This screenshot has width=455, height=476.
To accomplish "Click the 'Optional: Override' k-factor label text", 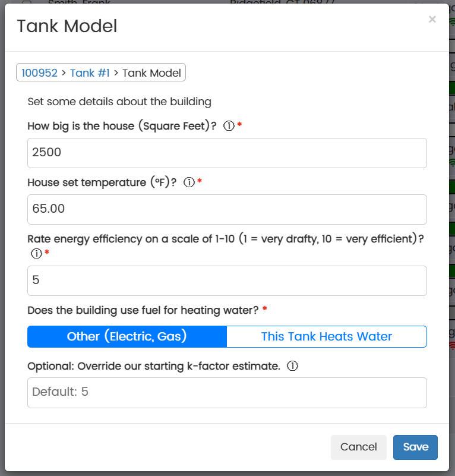I will pos(154,366).
